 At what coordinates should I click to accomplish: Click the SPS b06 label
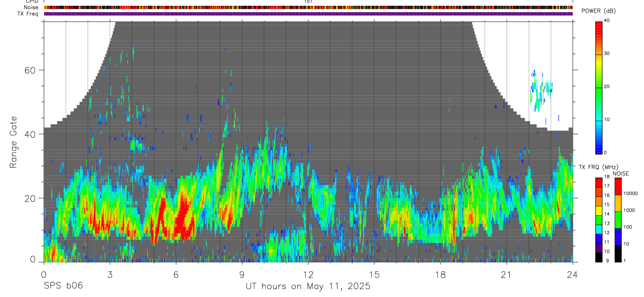click(63, 286)
